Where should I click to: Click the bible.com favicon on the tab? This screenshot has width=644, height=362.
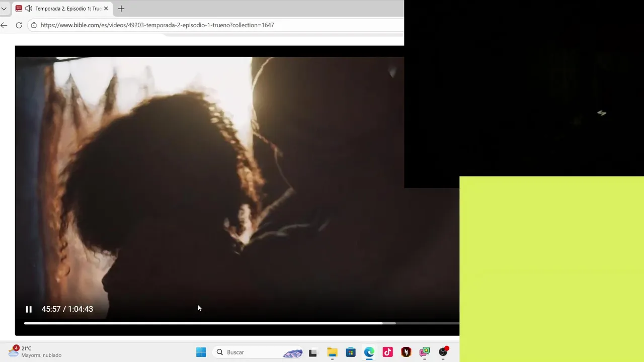tap(19, 9)
